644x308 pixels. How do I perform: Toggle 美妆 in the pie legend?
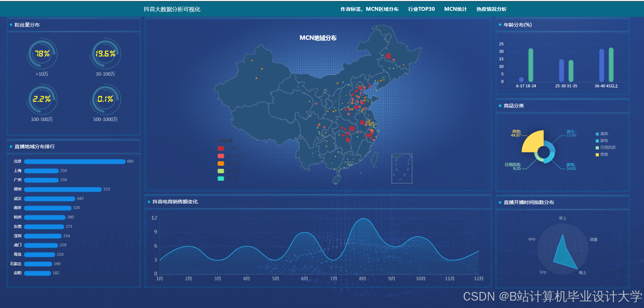pyautogui.click(x=602, y=134)
